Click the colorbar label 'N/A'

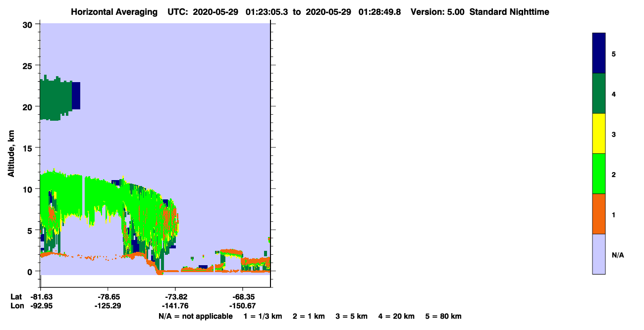618,255
